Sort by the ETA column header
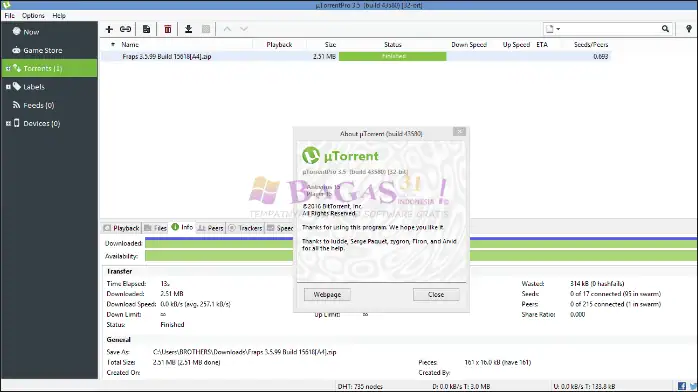Image resolution: width=698 pixels, height=392 pixels. 542,44
